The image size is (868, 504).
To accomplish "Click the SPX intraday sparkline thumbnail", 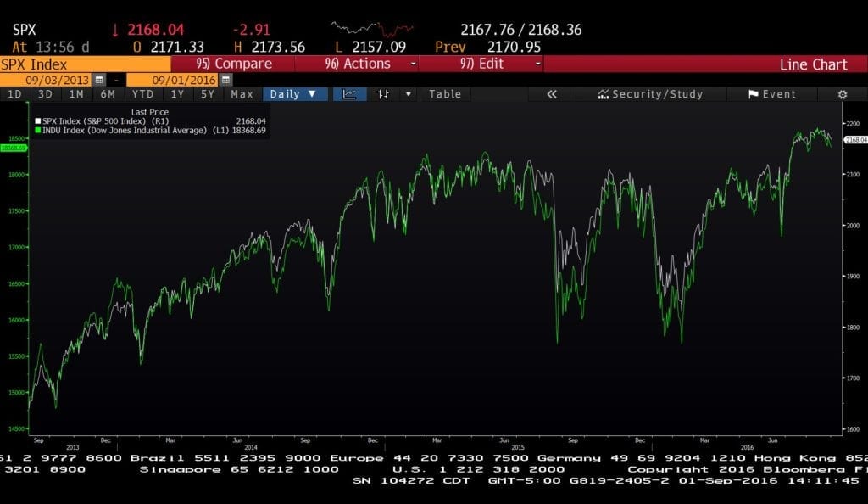I will [372, 29].
